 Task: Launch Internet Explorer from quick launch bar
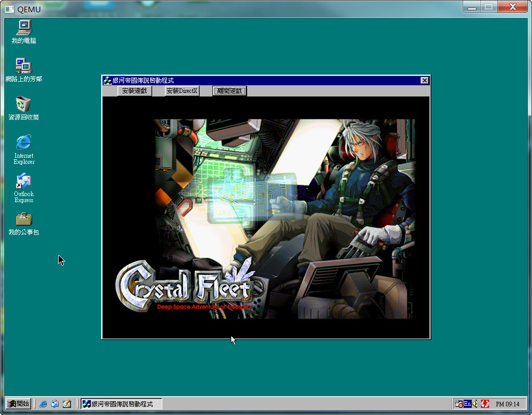point(43,404)
